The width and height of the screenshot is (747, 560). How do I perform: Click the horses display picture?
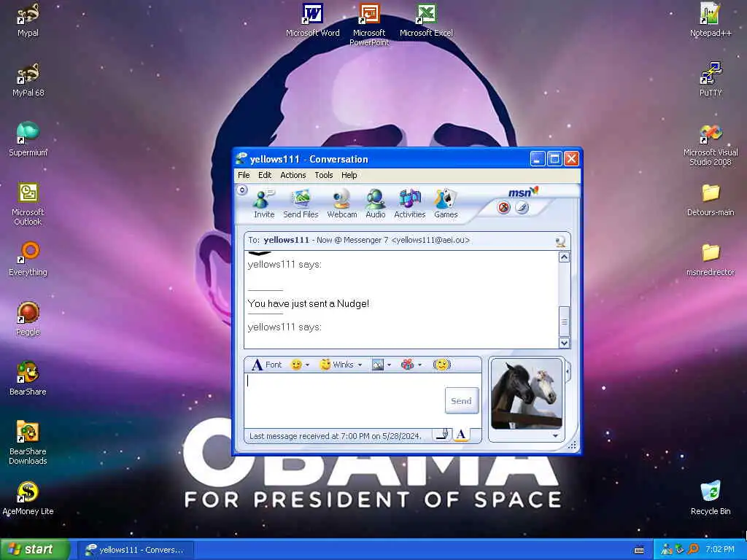click(x=527, y=394)
